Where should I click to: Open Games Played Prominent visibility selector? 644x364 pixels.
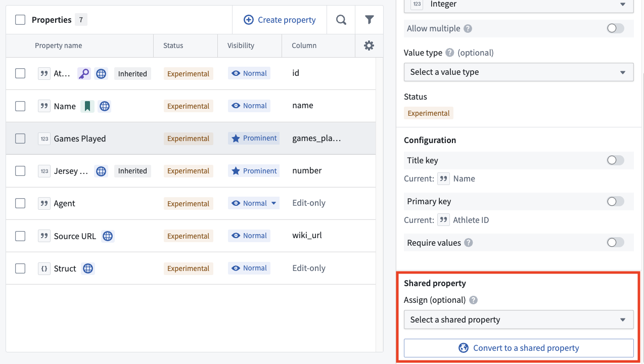tap(254, 138)
